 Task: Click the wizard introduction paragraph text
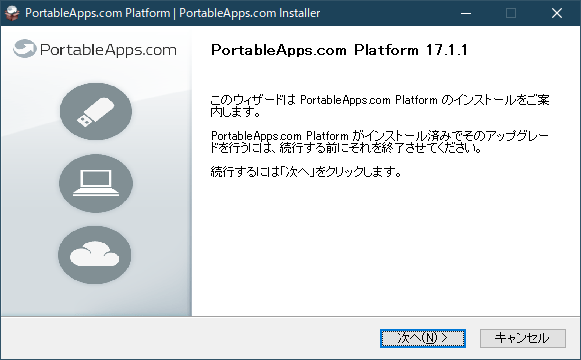tap(380, 106)
